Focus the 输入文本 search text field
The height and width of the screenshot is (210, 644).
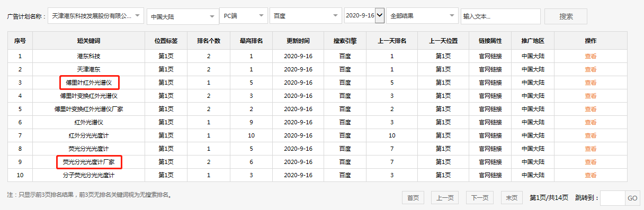pyautogui.click(x=500, y=16)
